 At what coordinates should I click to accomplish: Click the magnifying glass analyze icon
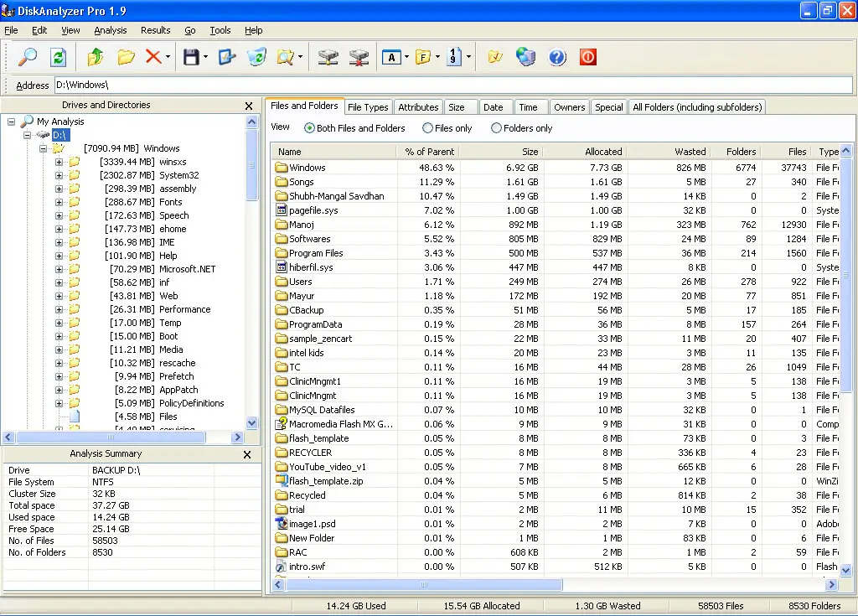point(28,57)
